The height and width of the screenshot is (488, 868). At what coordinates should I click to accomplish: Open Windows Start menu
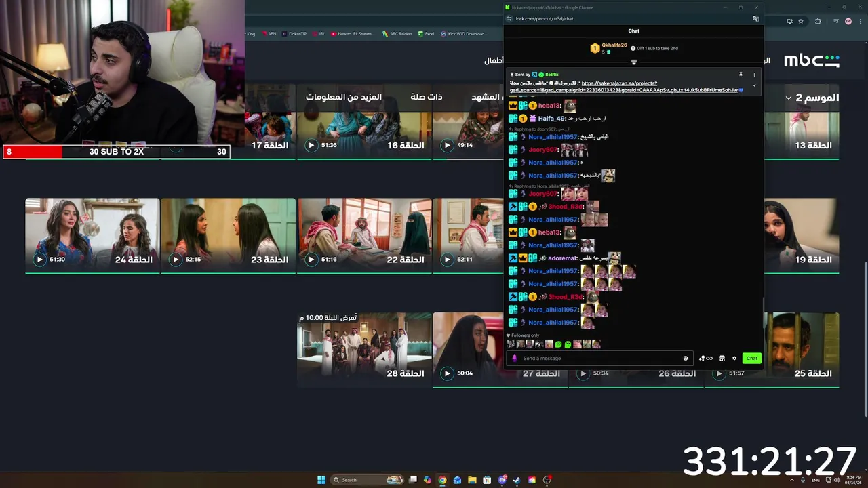click(x=321, y=480)
